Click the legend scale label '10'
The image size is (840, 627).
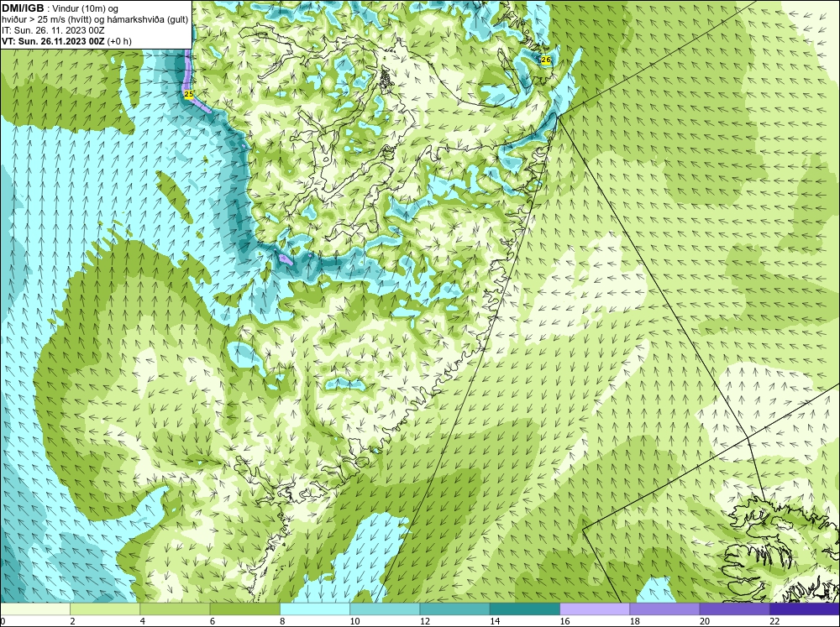(x=354, y=621)
